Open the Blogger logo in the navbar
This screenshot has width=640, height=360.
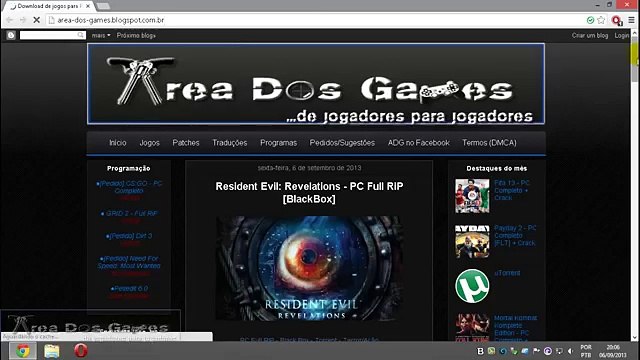pos(11,36)
